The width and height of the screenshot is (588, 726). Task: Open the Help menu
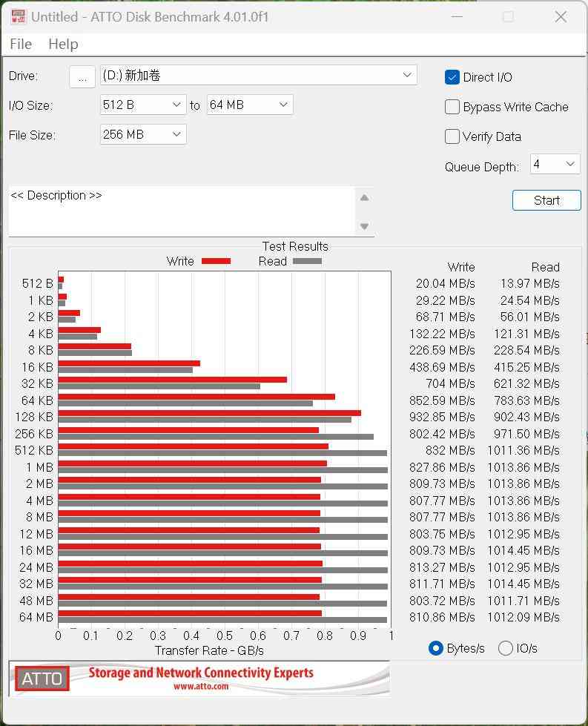click(63, 44)
